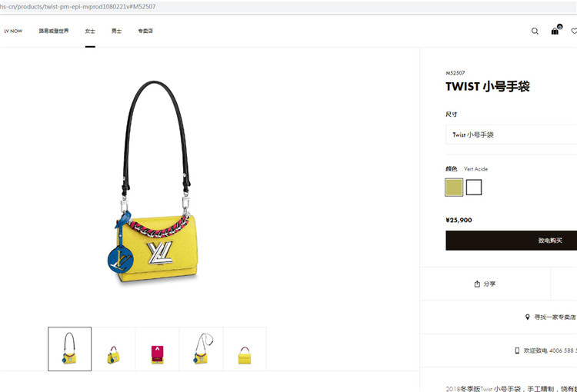
Task: Open the shopping bag icon
Action: pyautogui.click(x=555, y=31)
